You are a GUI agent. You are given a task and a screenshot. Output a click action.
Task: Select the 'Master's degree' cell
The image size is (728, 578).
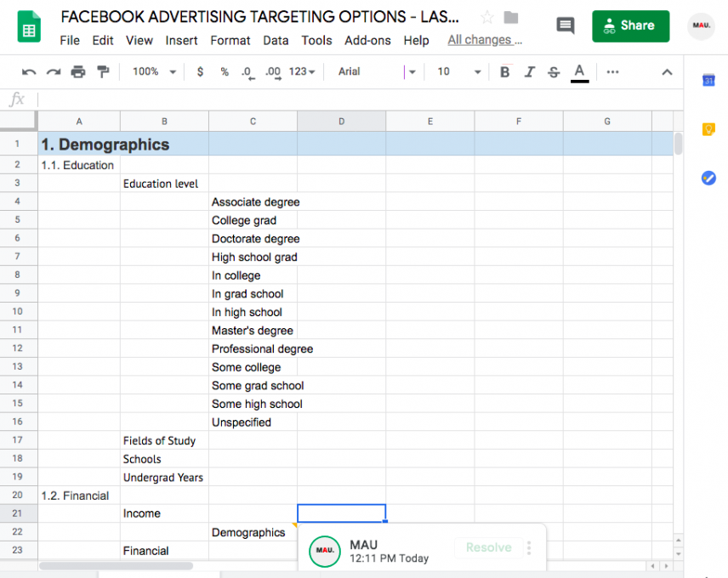[253, 331]
